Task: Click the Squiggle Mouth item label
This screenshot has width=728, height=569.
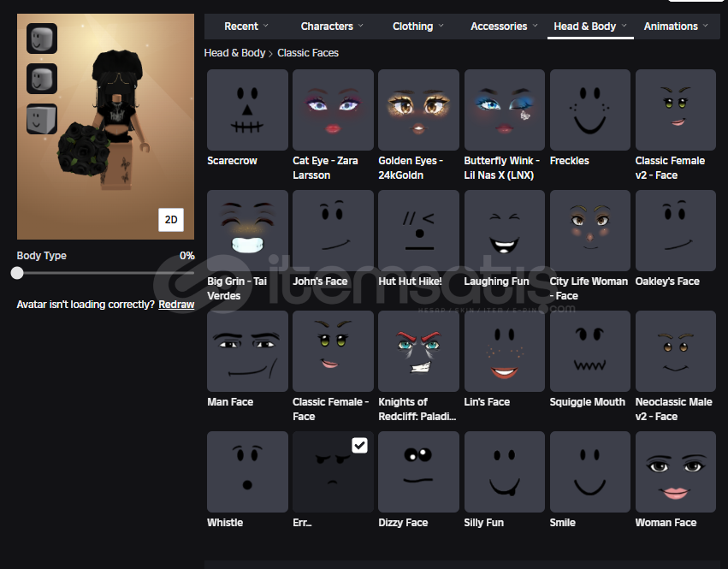Action: [x=588, y=402]
